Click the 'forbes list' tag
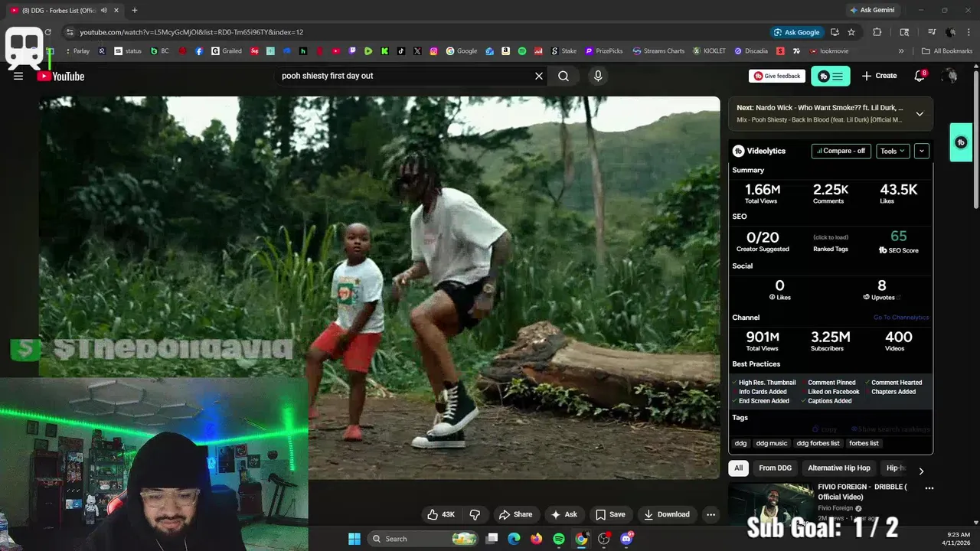This screenshot has height=551, width=980. tap(864, 443)
